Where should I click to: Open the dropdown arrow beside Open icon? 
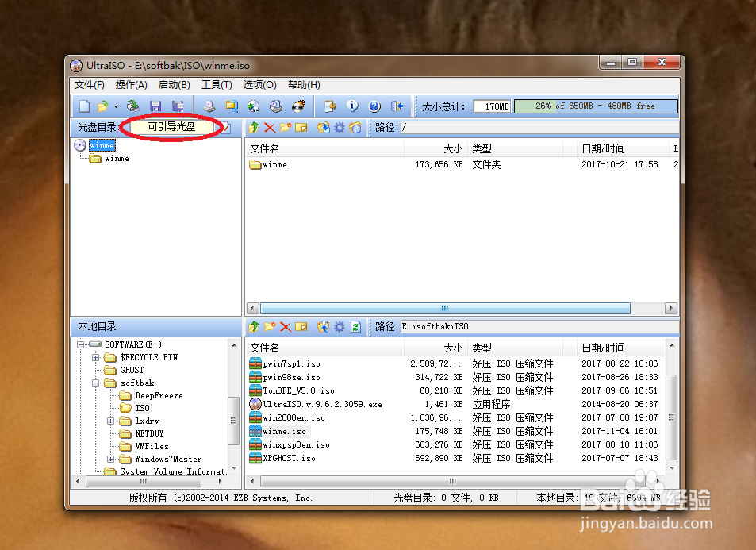click(116, 106)
